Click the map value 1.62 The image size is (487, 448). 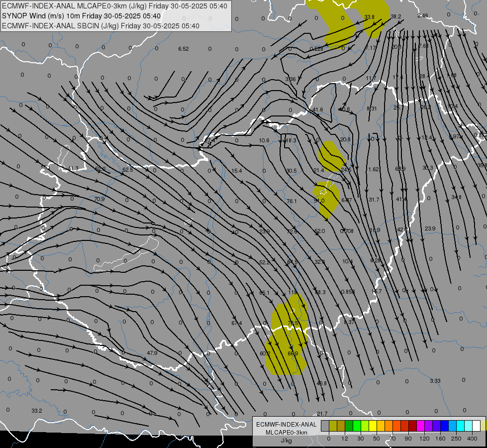click(373, 169)
